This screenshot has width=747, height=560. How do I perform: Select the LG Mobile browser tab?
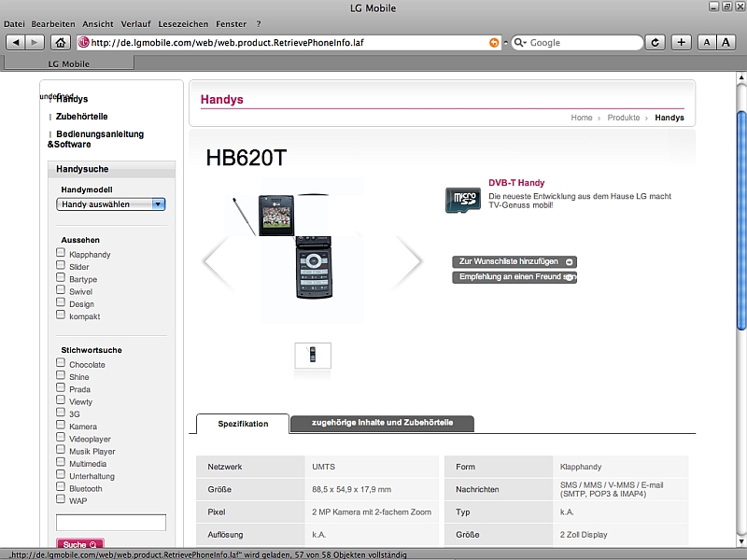(68, 63)
